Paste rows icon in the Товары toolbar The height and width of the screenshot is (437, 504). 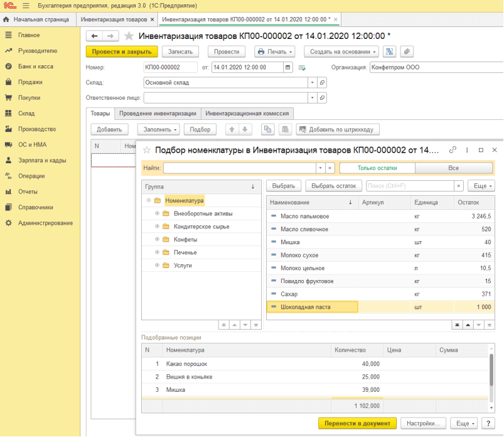pyautogui.click(x=285, y=129)
